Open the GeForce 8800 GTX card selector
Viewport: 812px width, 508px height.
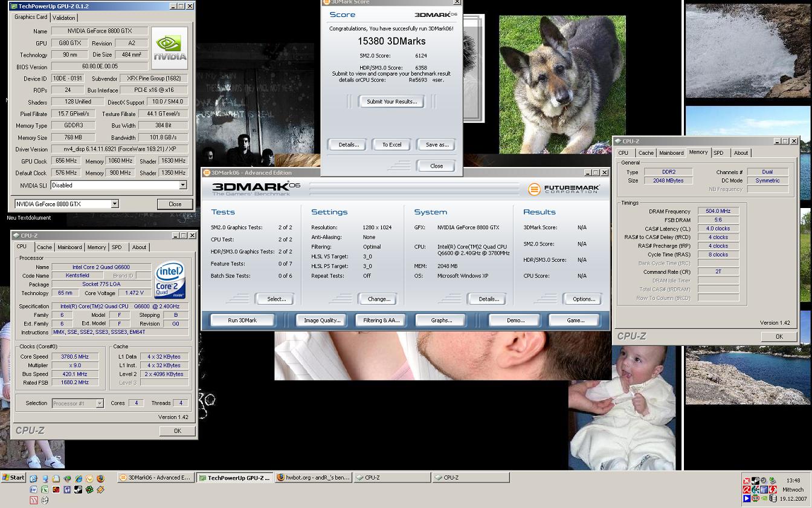tap(66, 204)
